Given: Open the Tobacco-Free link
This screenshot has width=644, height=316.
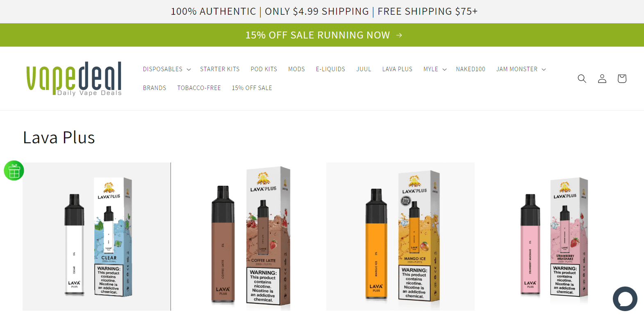Looking at the screenshot, I should click(x=199, y=88).
